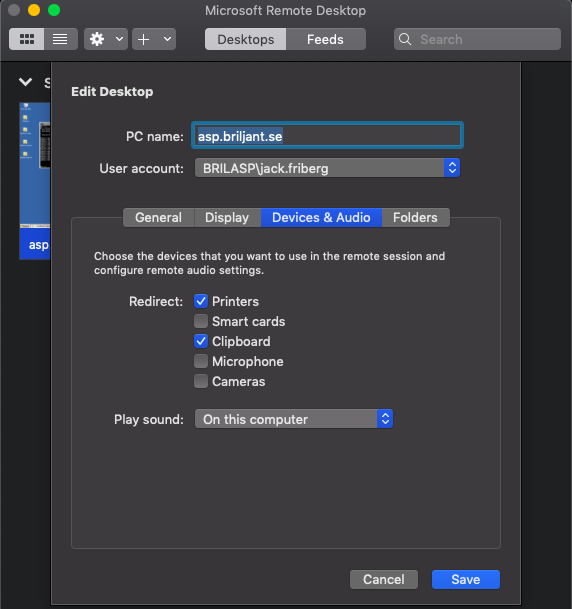Enable Cameras redirection
Screen dimensions: 572x609
point(201,381)
